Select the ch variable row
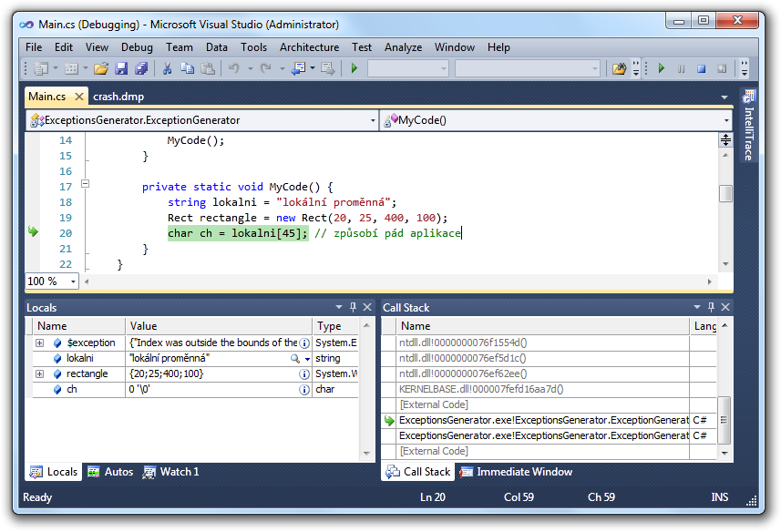Viewport: 781px width, 532px height. 195,389
